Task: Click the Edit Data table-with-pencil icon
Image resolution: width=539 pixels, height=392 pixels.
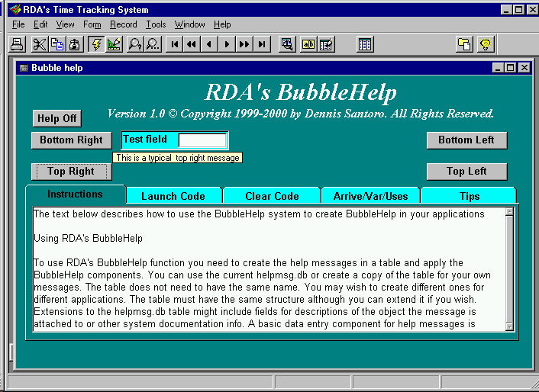Action: coord(326,44)
